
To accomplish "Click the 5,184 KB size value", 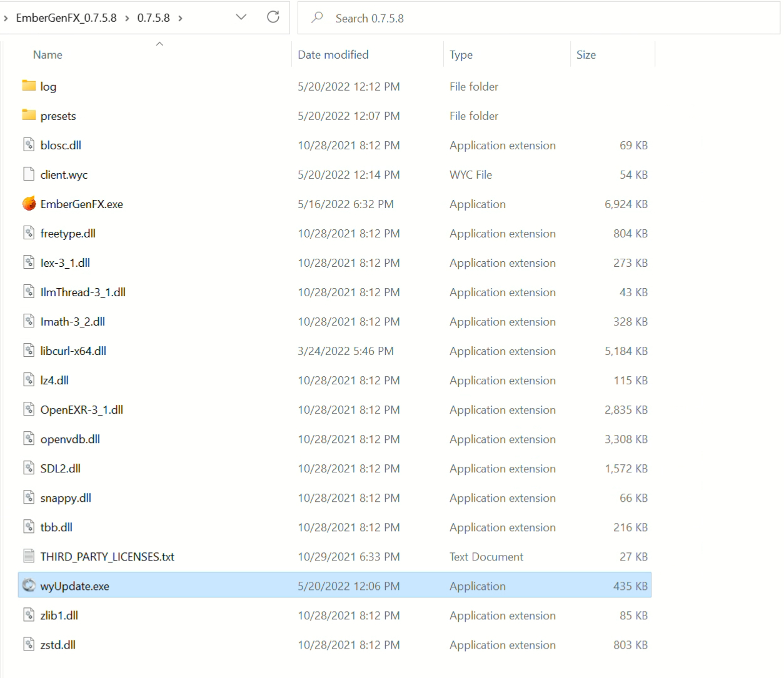I will (626, 351).
